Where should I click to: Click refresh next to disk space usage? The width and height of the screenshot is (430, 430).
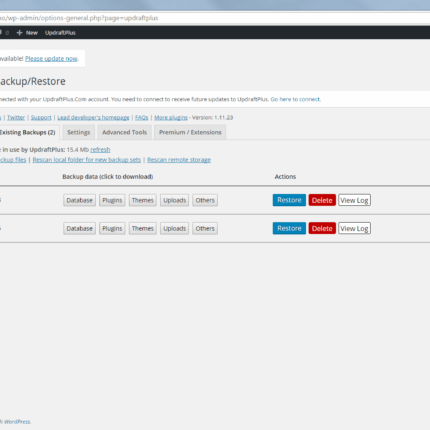tap(100, 150)
